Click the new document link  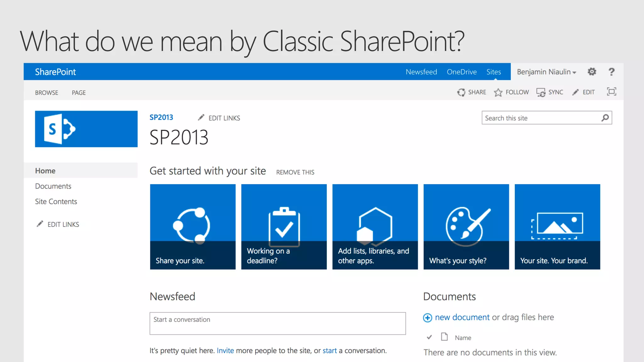462,317
